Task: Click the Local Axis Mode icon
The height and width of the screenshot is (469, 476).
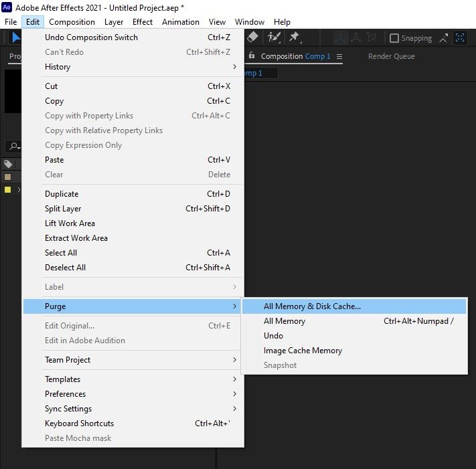Action: click(341, 38)
